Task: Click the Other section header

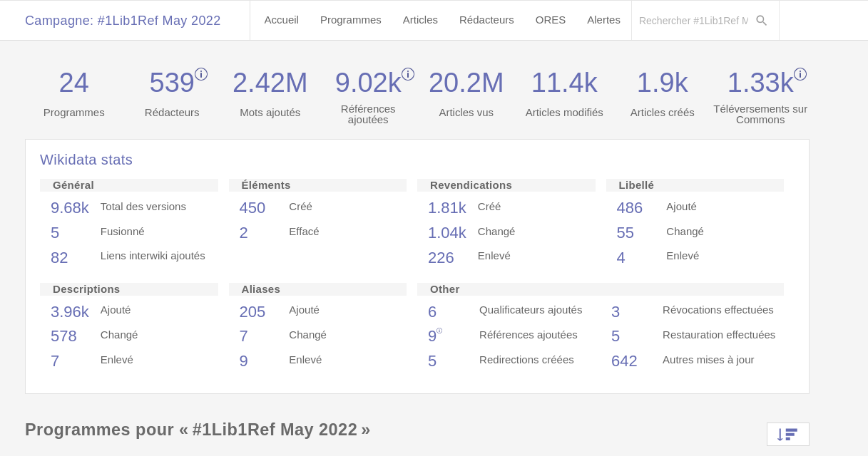Action: (601, 289)
